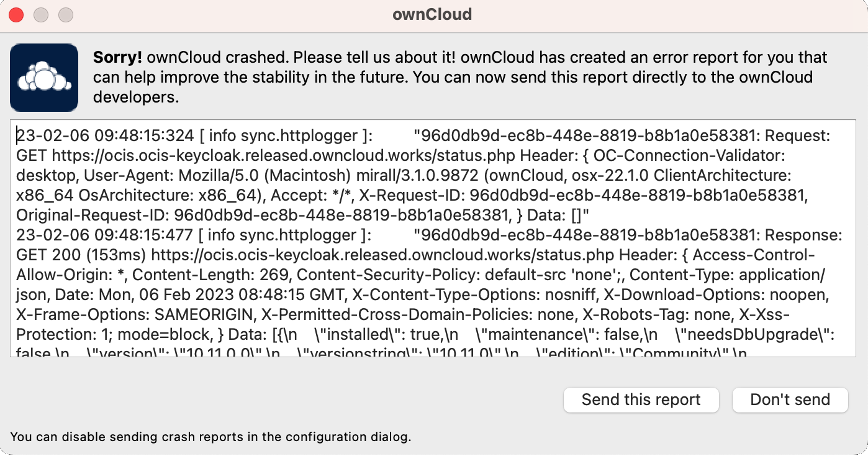
Task: Click the green zoom traffic-light icon
Action: click(x=65, y=14)
